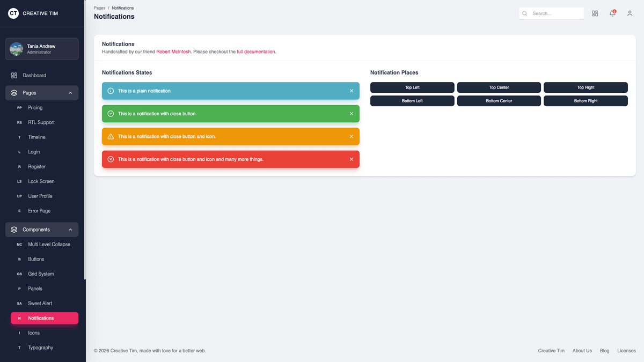This screenshot has height=362, width=644.
Task: Click the warning triangle icon on the orange notification
Action: [x=111, y=136]
